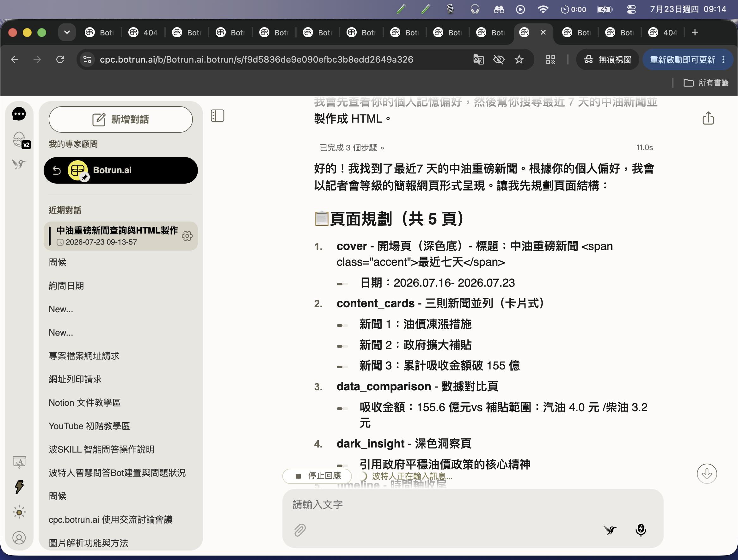Click the crossed-eye tracking protection icon
Viewport: 738px width, 560px height.
pyautogui.click(x=499, y=59)
